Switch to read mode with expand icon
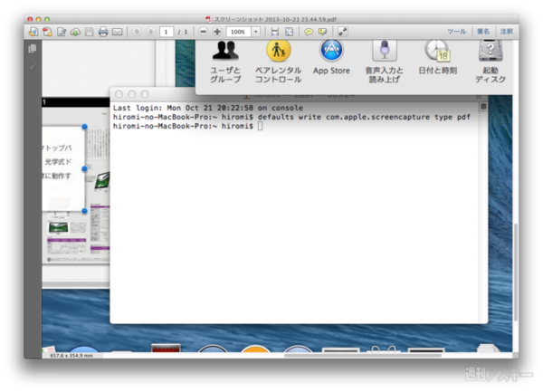This screenshot has width=543, height=392. [x=342, y=32]
